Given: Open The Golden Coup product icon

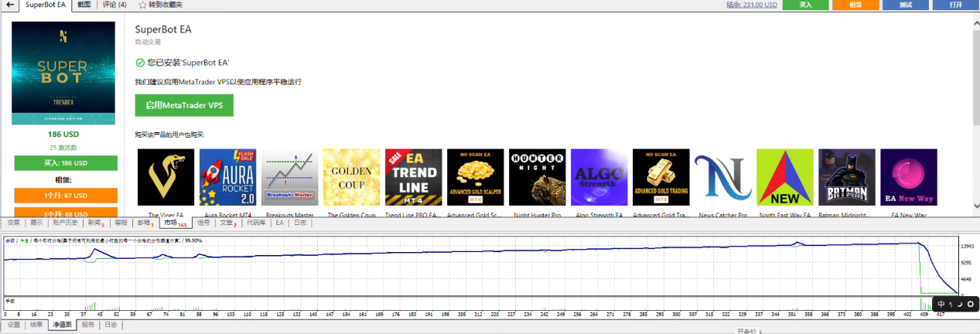Looking at the screenshot, I should [x=352, y=177].
